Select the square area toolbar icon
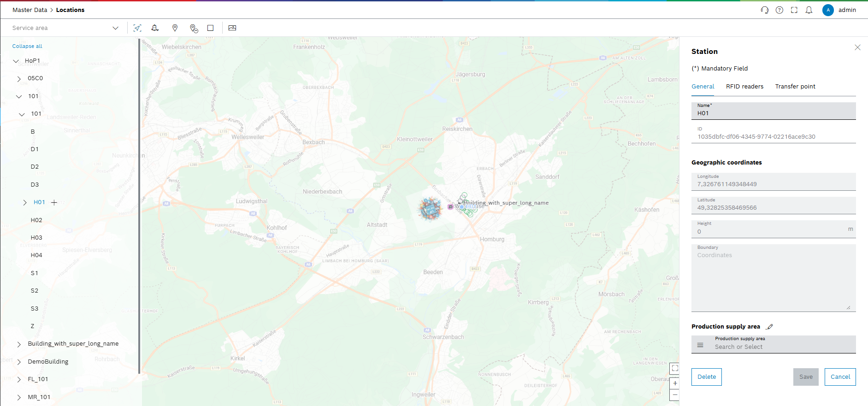The height and width of the screenshot is (406, 868). tap(211, 28)
